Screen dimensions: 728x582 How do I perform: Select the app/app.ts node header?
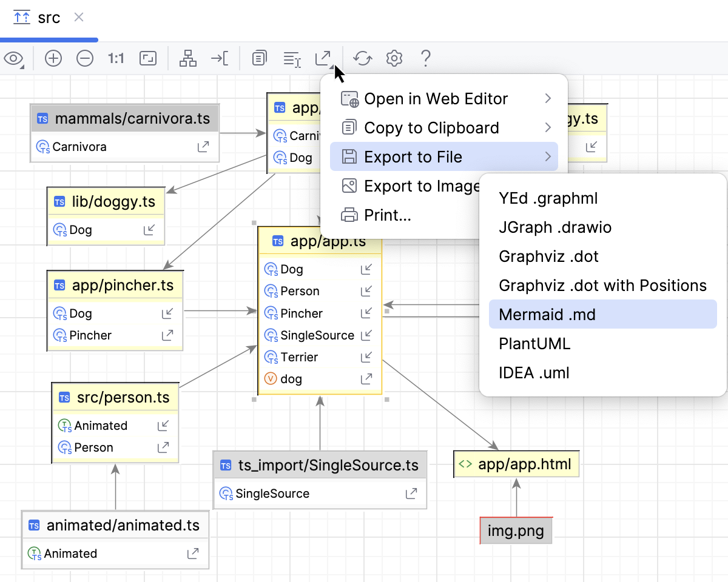320,241
